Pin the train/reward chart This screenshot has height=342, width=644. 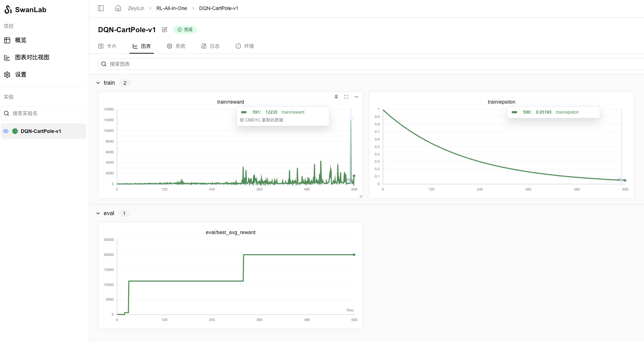click(336, 97)
